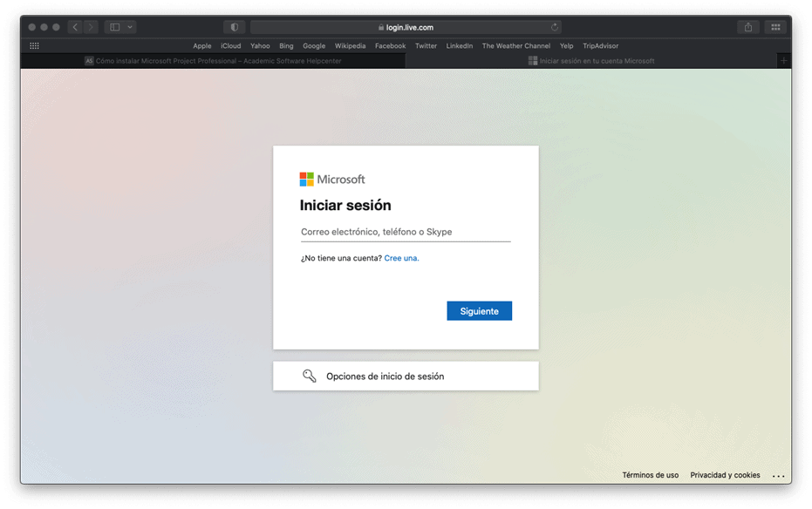Click the Cree una link
The width and height of the screenshot is (812, 509).
401,258
